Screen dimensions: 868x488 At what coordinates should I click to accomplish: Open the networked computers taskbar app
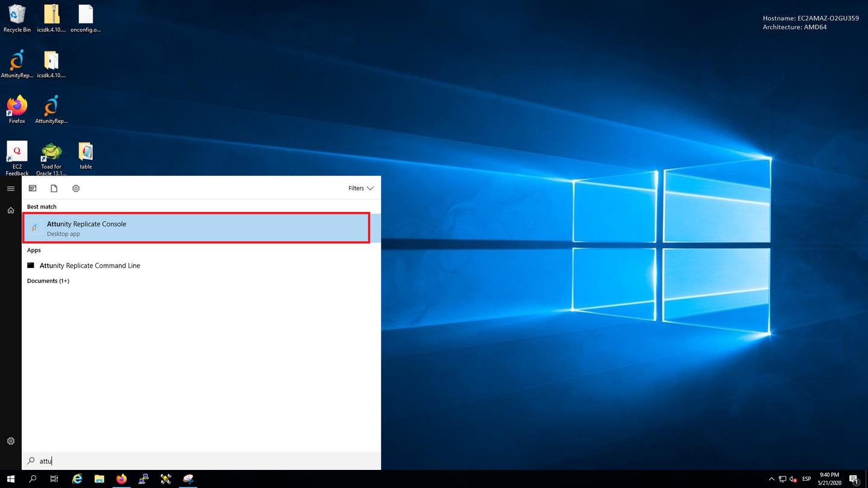point(144,479)
